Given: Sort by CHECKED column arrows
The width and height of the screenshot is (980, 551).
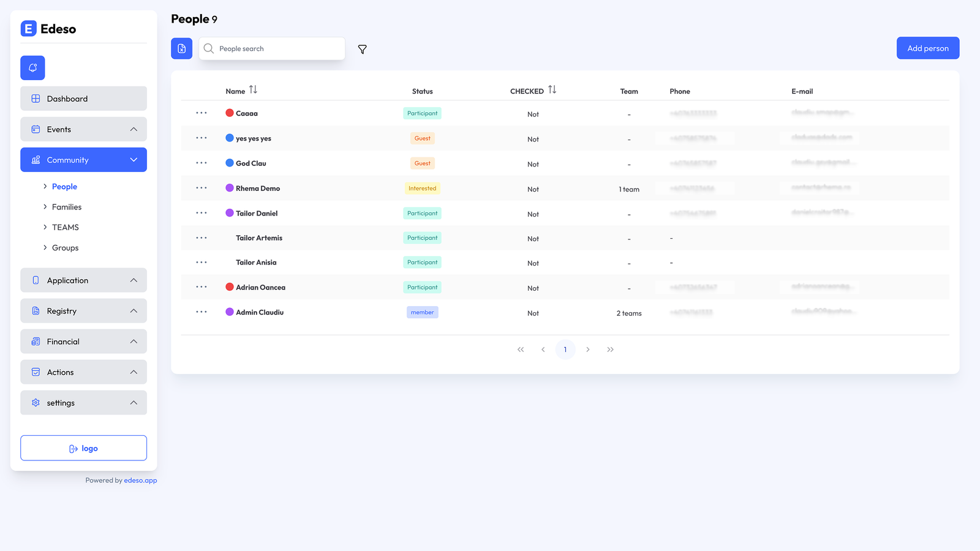Looking at the screenshot, I should (552, 90).
